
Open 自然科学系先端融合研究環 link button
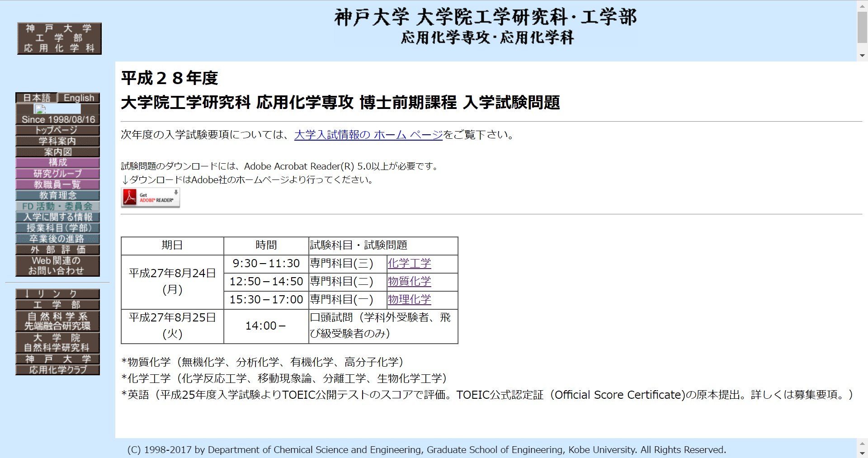point(57,321)
